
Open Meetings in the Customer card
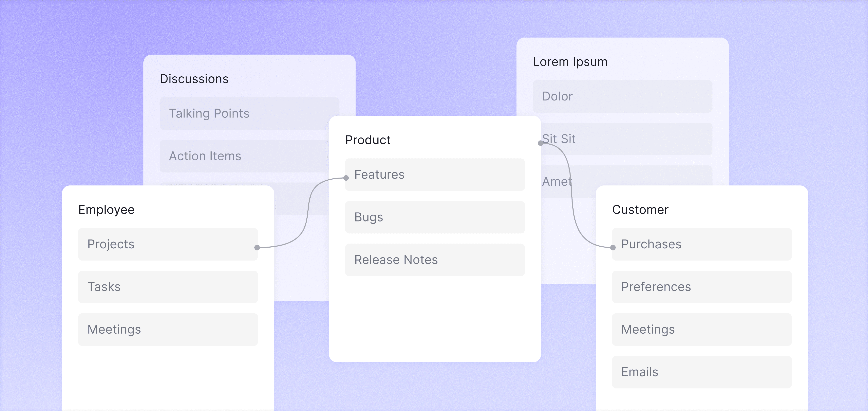point(702,330)
